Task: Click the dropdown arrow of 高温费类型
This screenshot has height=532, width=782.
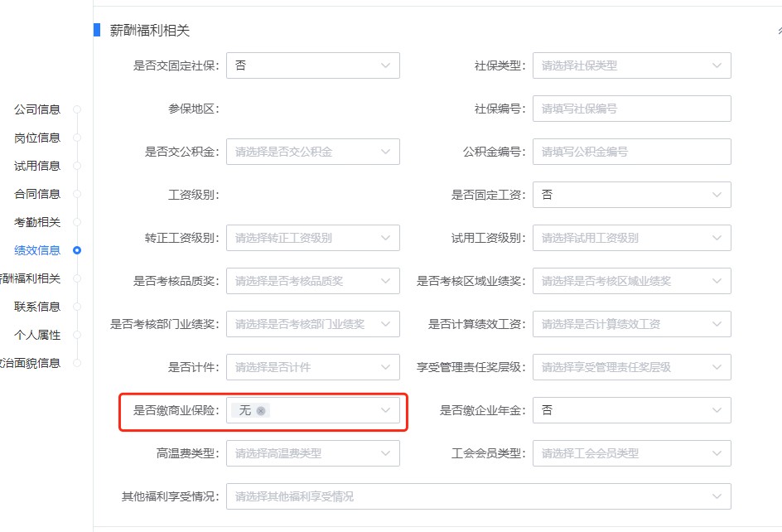Action: coord(385,453)
